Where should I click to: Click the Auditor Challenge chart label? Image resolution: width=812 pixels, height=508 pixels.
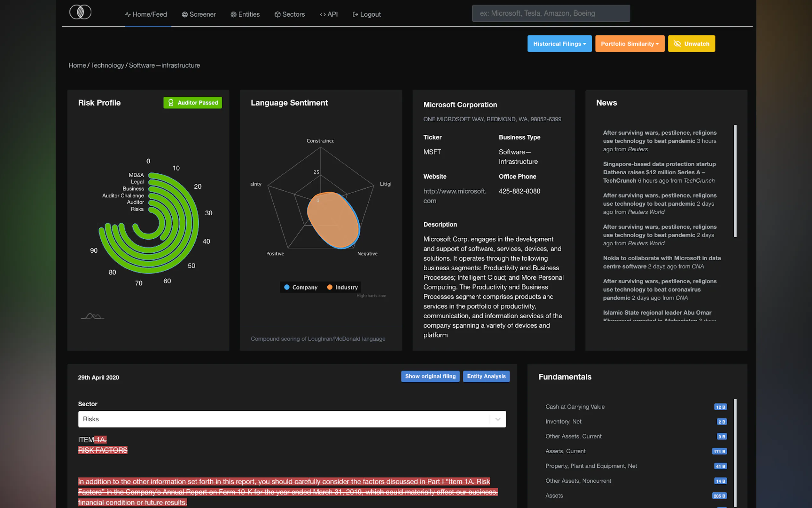(x=123, y=195)
